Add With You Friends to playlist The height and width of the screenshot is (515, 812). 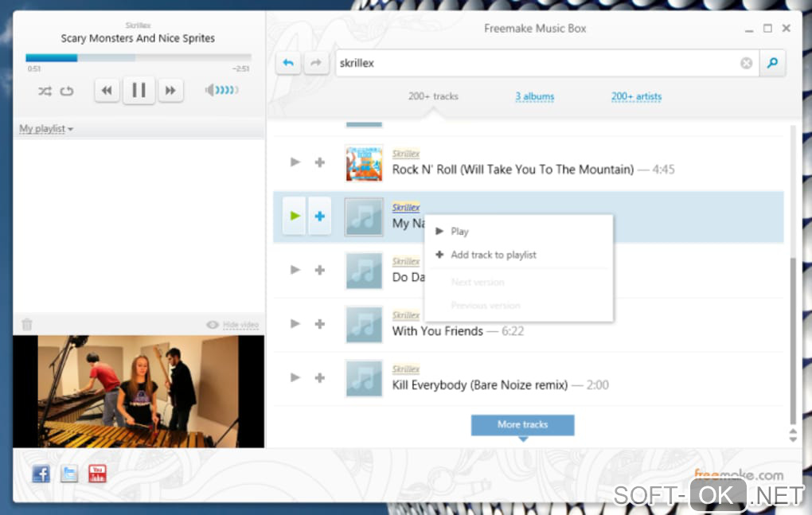(x=320, y=323)
